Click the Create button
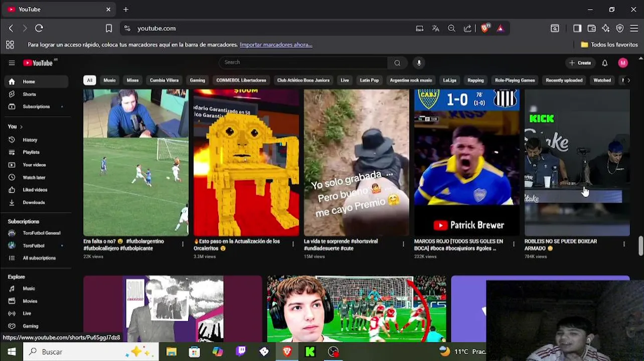 [x=580, y=63]
